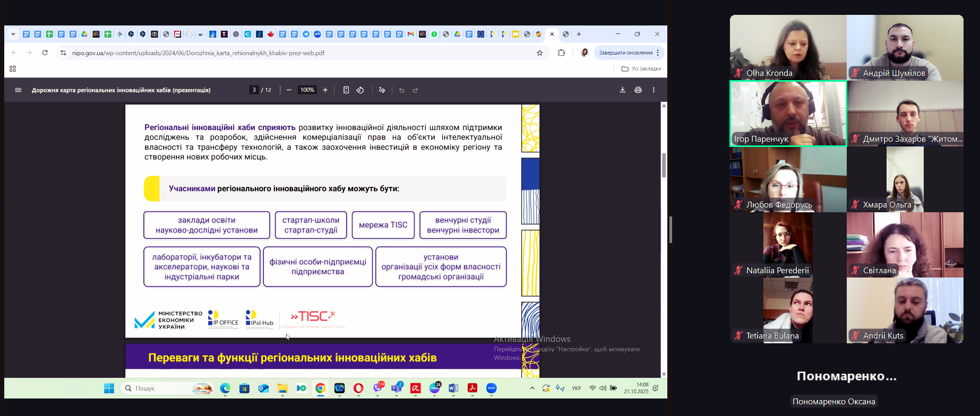Reload the current page
Screen dimensions: 980x416
[45, 53]
